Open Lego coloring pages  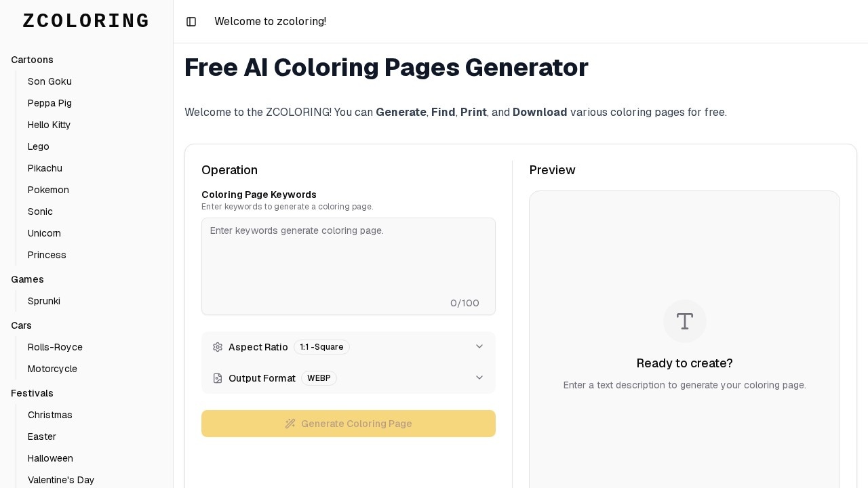39,146
